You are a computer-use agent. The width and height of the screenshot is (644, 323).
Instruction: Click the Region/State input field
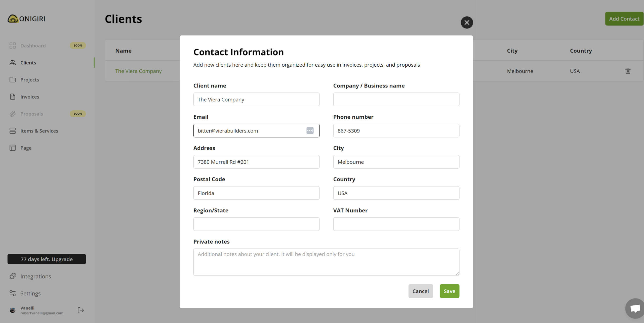[x=256, y=224]
